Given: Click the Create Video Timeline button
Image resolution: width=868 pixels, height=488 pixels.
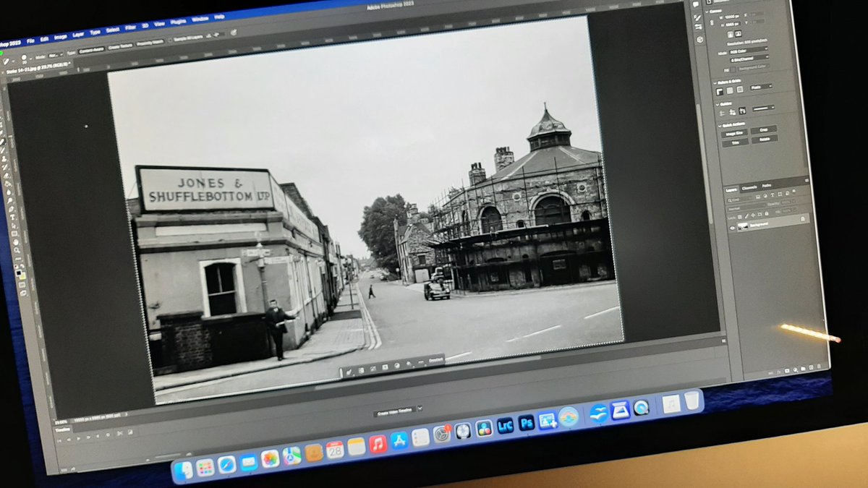Looking at the screenshot, I should (x=394, y=411).
